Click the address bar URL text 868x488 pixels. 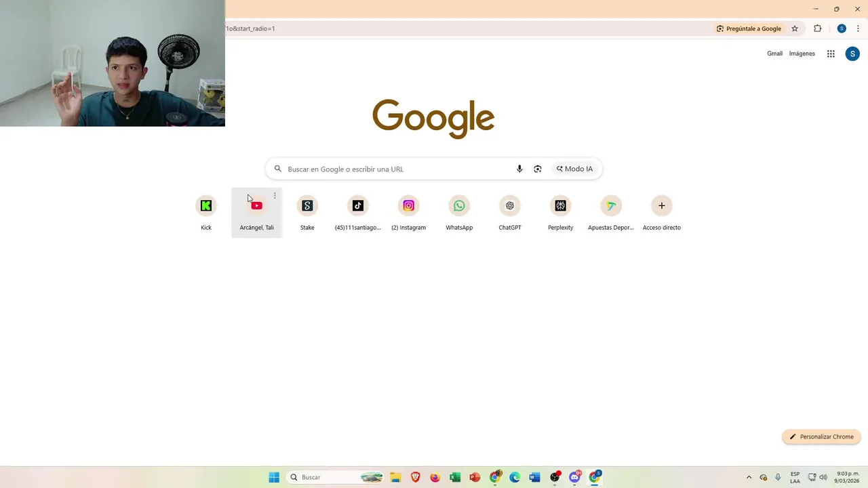point(250,28)
